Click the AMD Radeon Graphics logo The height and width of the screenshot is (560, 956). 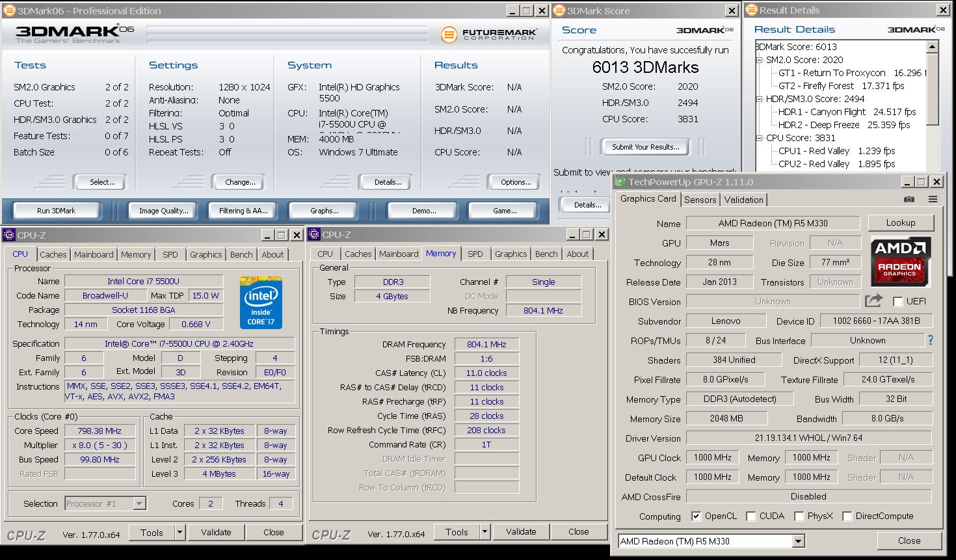tap(901, 262)
